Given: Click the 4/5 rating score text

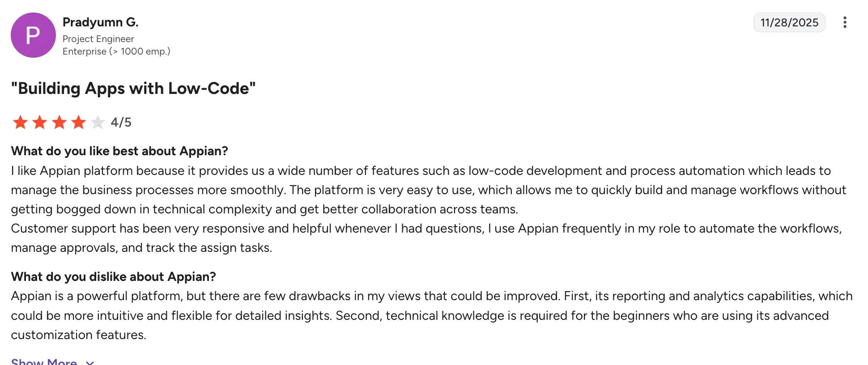Looking at the screenshot, I should (x=121, y=122).
